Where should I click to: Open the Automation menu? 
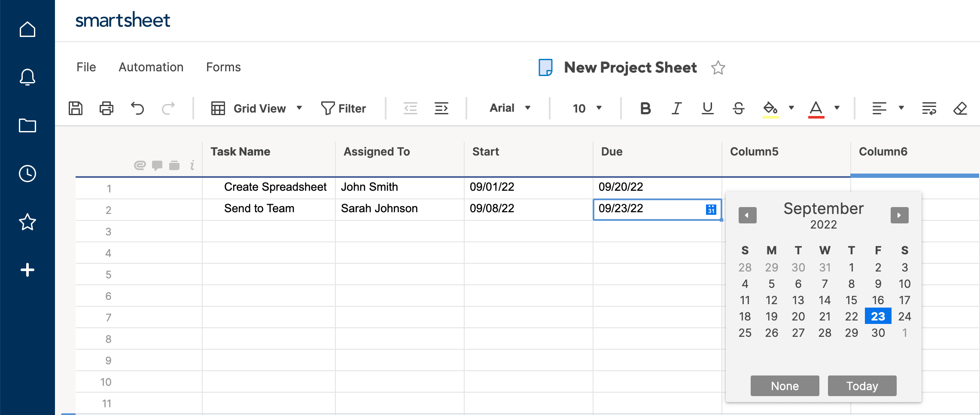(x=151, y=67)
